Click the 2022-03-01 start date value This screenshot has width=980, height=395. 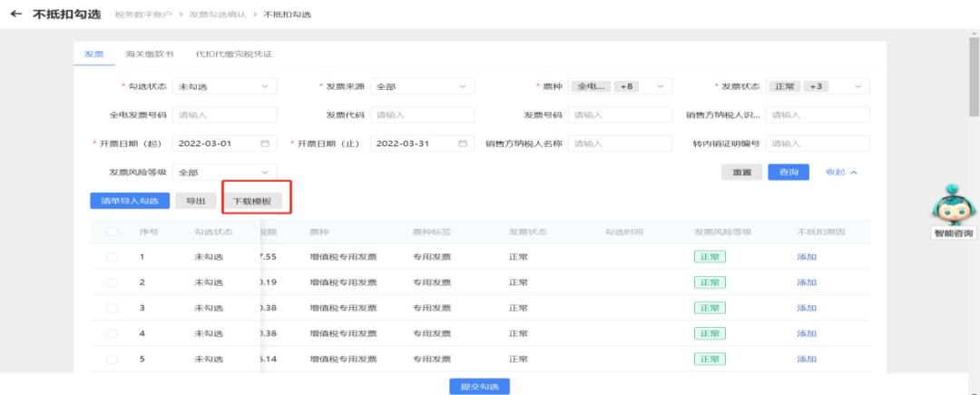205,143
